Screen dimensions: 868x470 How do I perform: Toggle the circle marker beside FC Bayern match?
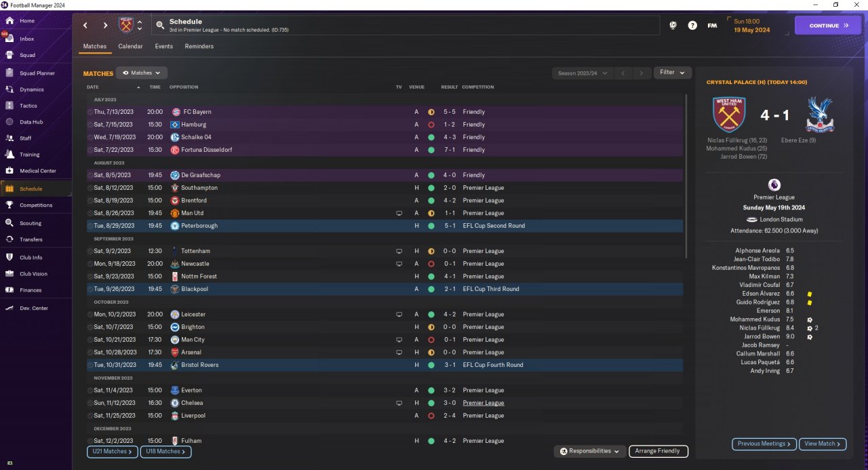(90, 112)
